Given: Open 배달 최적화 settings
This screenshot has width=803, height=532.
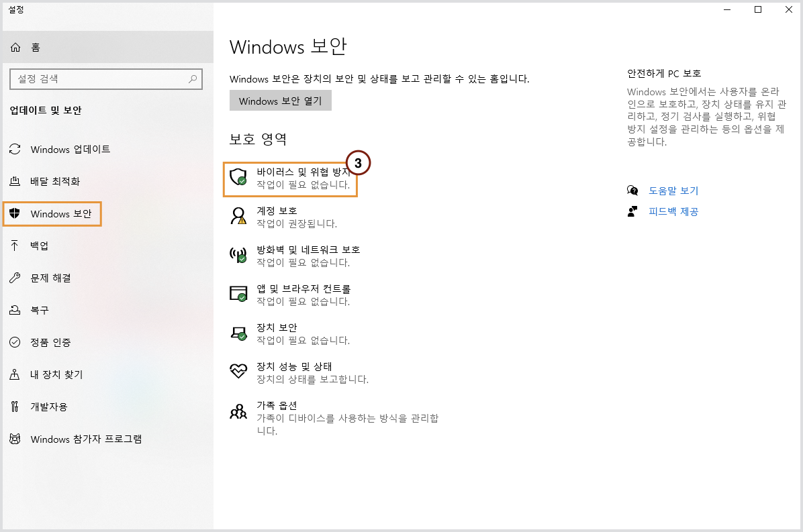Looking at the screenshot, I should tap(108, 181).
